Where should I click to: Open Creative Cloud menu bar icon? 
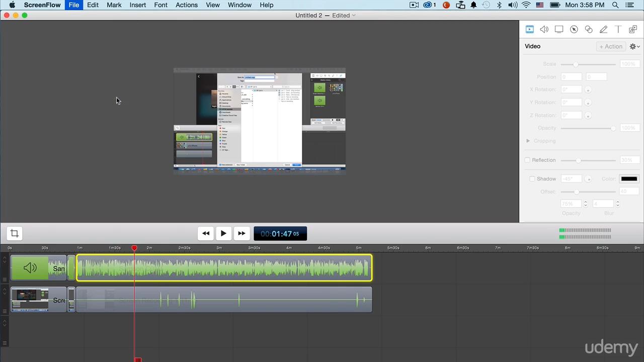coord(429,5)
